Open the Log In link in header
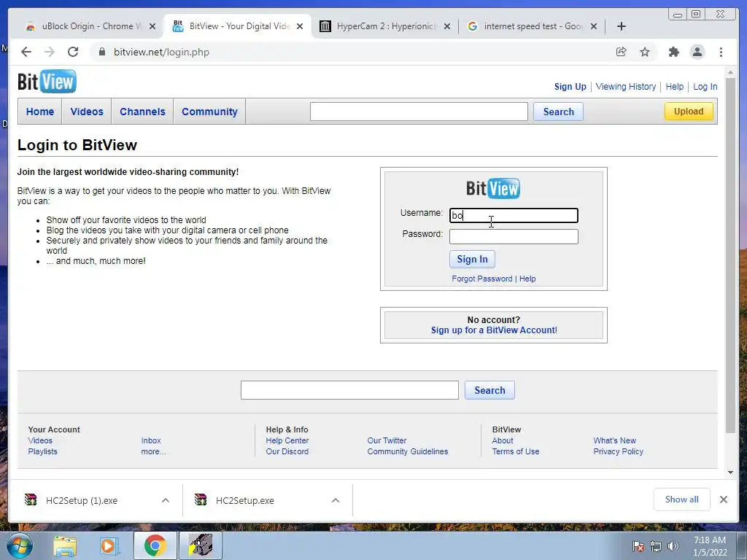Image resolution: width=747 pixels, height=560 pixels. pos(705,87)
